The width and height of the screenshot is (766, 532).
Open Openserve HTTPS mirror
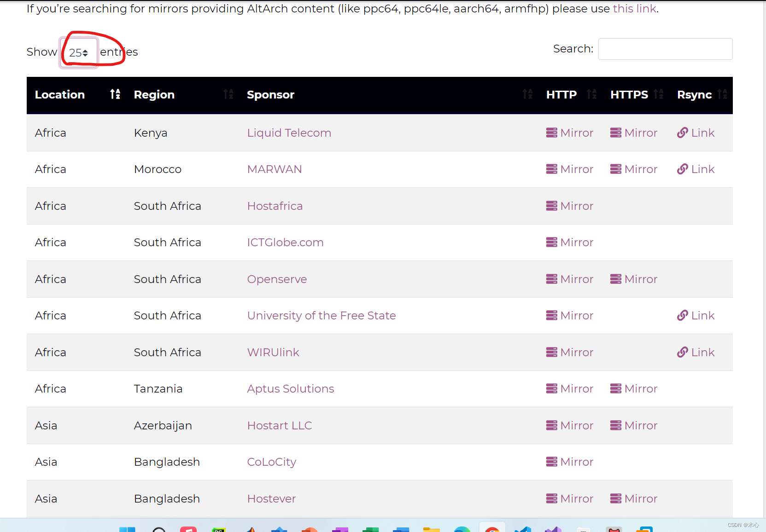point(633,279)
